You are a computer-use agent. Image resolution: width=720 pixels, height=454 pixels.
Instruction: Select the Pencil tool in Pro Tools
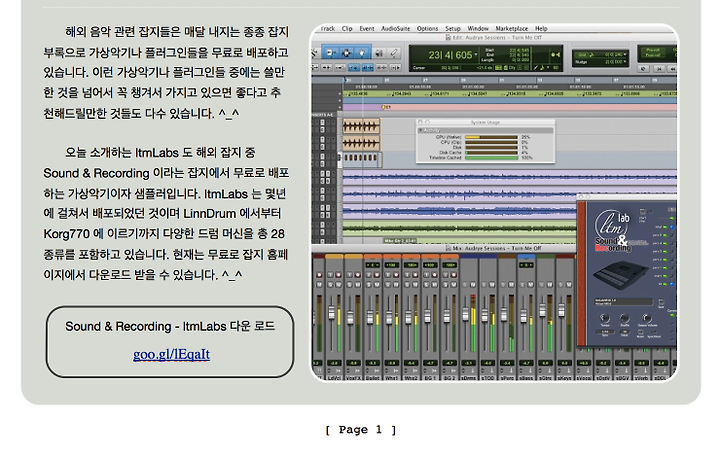point(394,53)
